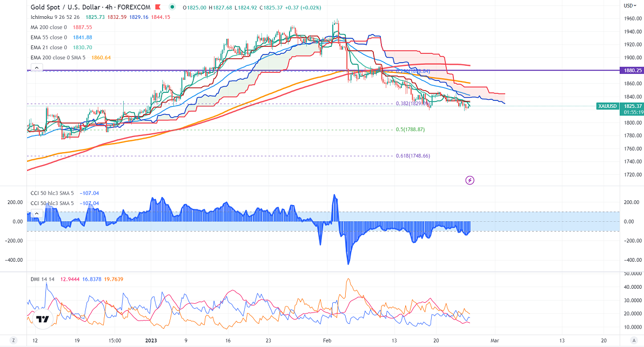Click the green market status dot
The image size is (644, 347).
point(172,7)
